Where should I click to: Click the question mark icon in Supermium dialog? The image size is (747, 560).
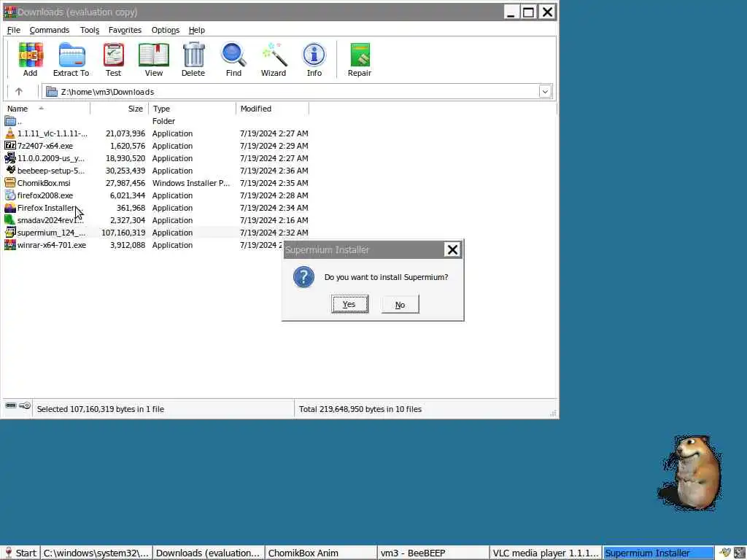[303, 277]
